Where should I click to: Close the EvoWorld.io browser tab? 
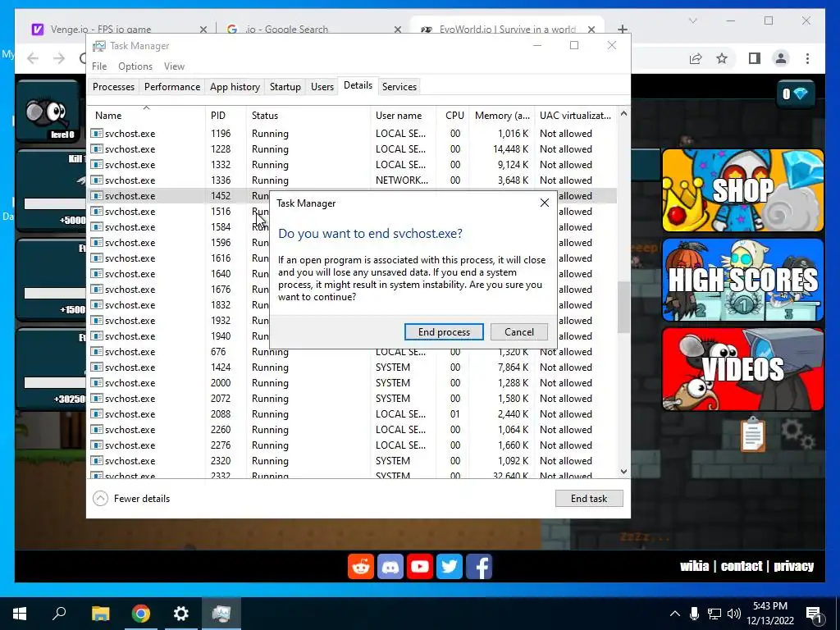tap(591, 30)
